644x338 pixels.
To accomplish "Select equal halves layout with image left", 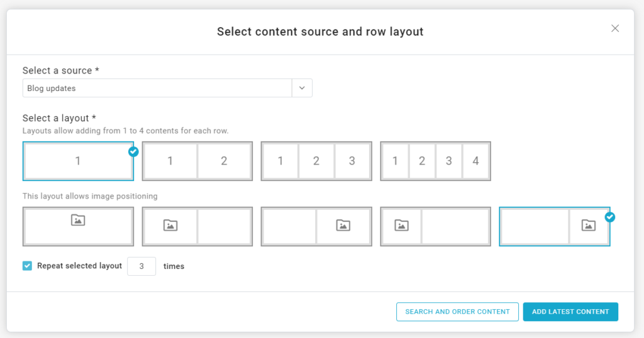I will (197, 226).
